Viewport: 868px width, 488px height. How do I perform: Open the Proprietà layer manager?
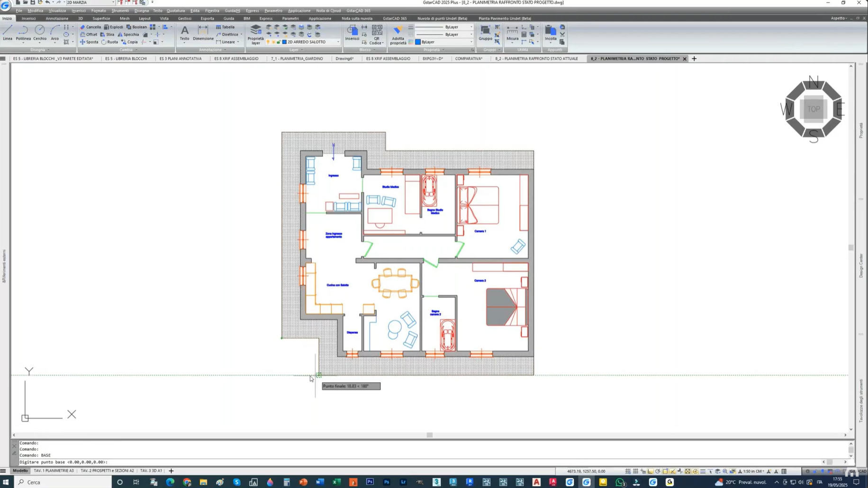click(x=255, y=34)
